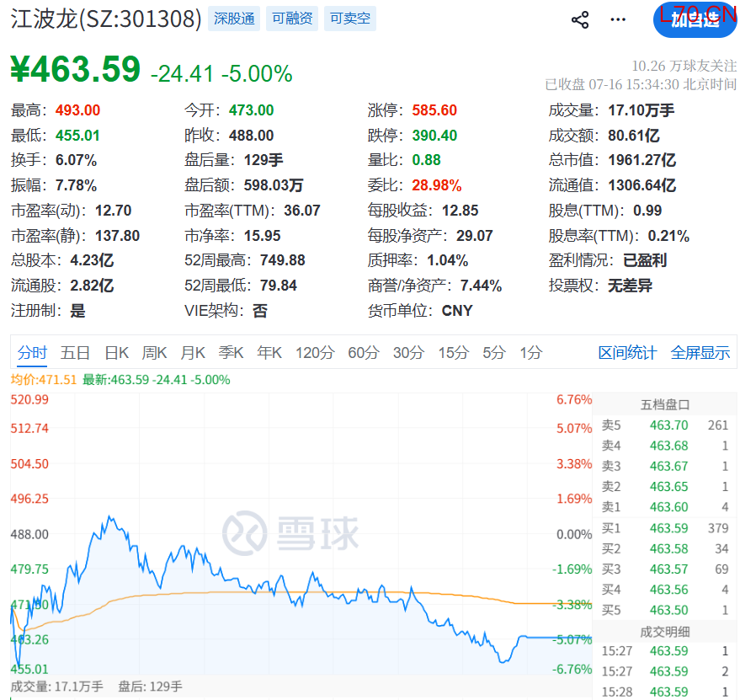Click the stock title 江波龙(SZ:301308)
The image size is (740, 700).
click(x=106, y=19)
